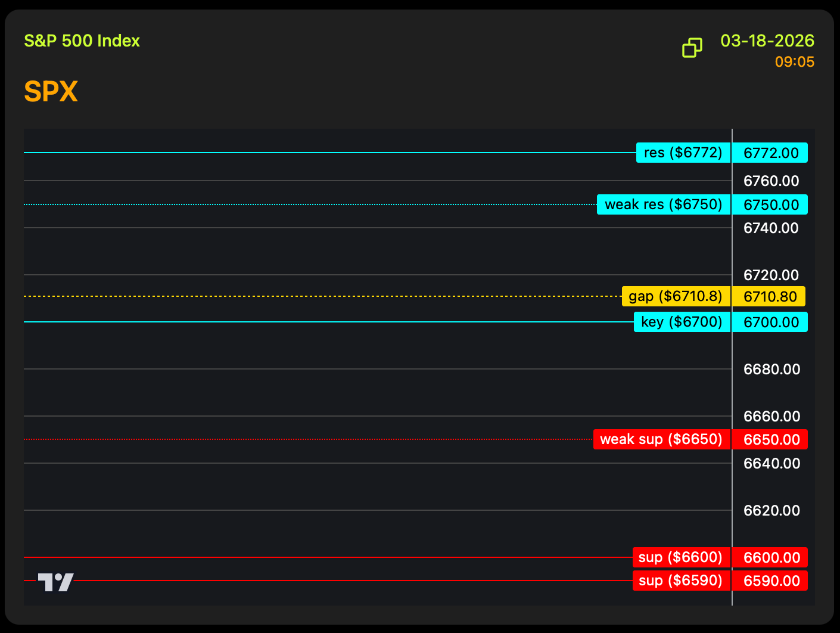This screenshot has height=633, width=840.
Task: Click the 6660.00 axis price label
Action: (771, 416)
